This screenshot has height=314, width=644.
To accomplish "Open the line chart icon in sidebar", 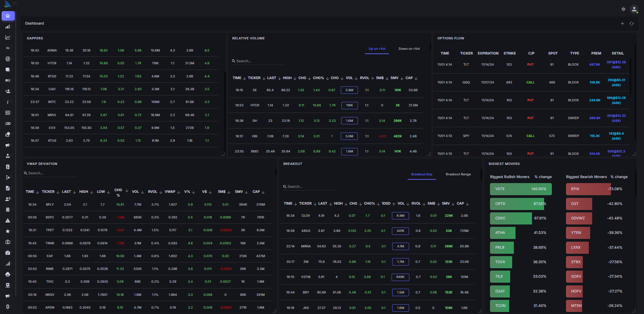I will (8, 37).
